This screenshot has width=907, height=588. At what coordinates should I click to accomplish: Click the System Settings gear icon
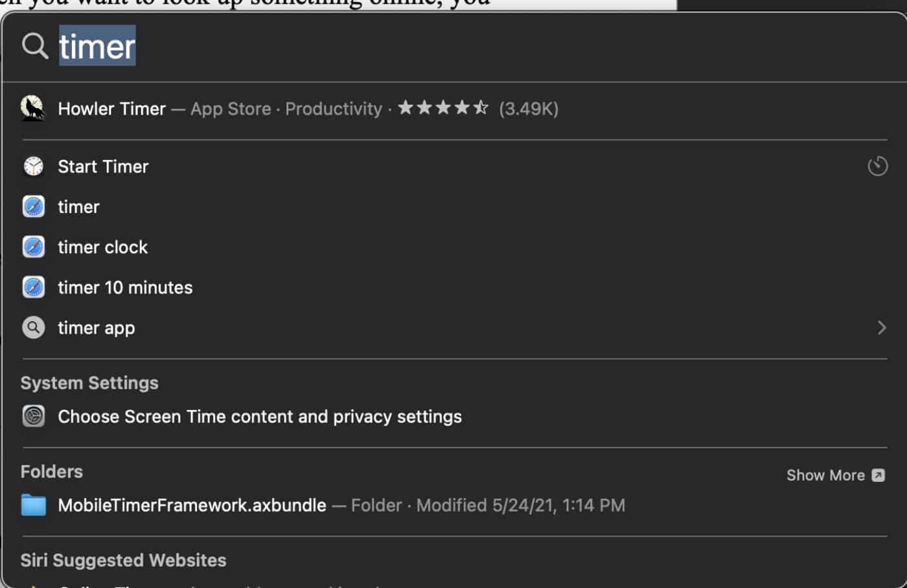33,416
